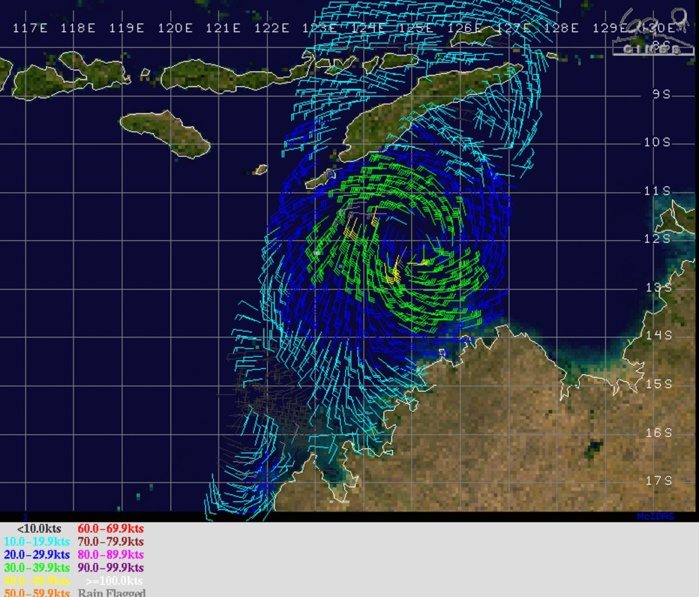Screen dimensions: 699x597
Task: Select the 60.0-69.9kts red legend entry
Action: (111, 527)
